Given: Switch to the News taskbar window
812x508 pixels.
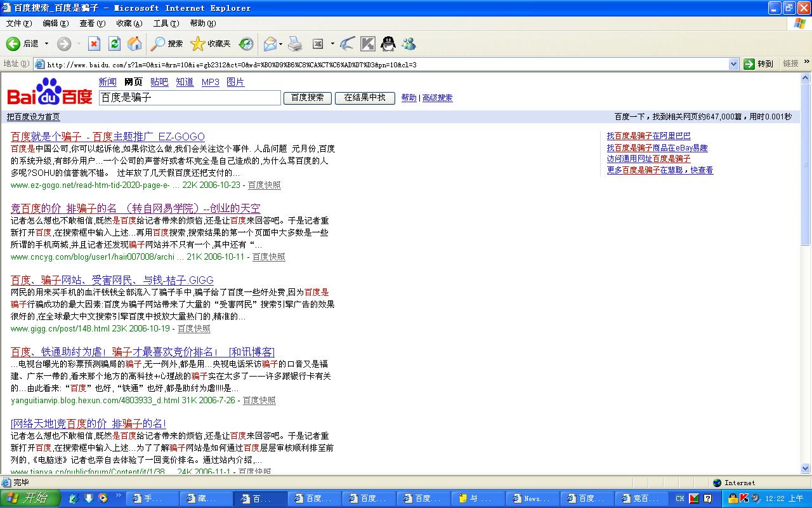Looking at the screenshot, I should (531, 498).
